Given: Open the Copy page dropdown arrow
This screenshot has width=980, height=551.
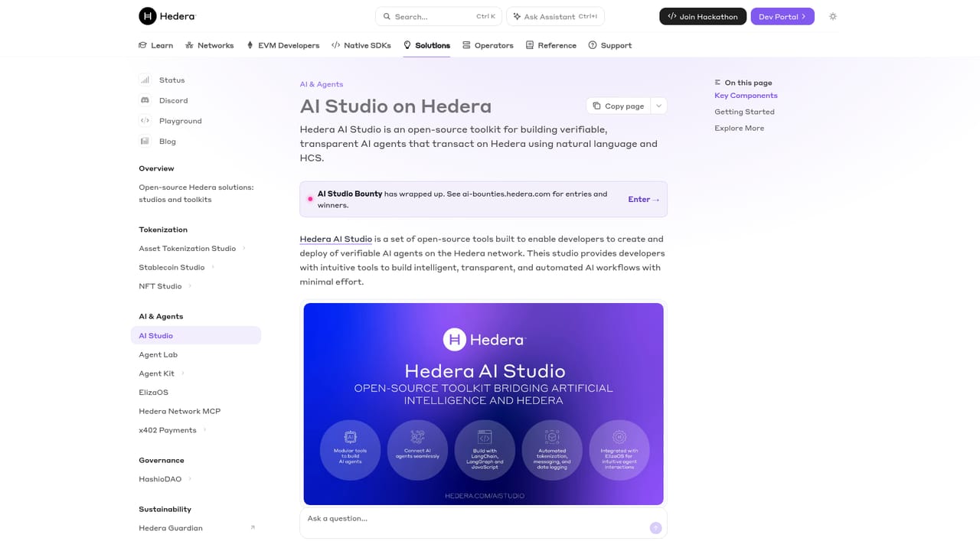Looking at the screenshot, I should click(x=658, y=106).
